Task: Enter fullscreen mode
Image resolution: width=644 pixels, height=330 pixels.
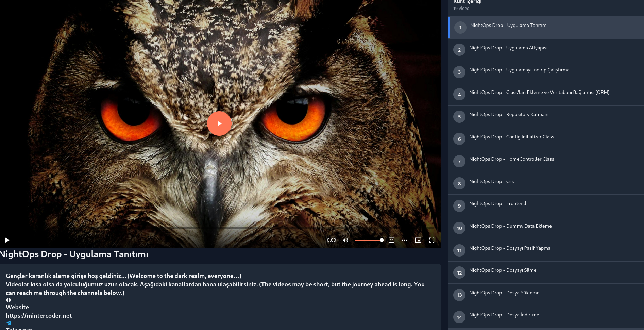Action: coord(432,240)
